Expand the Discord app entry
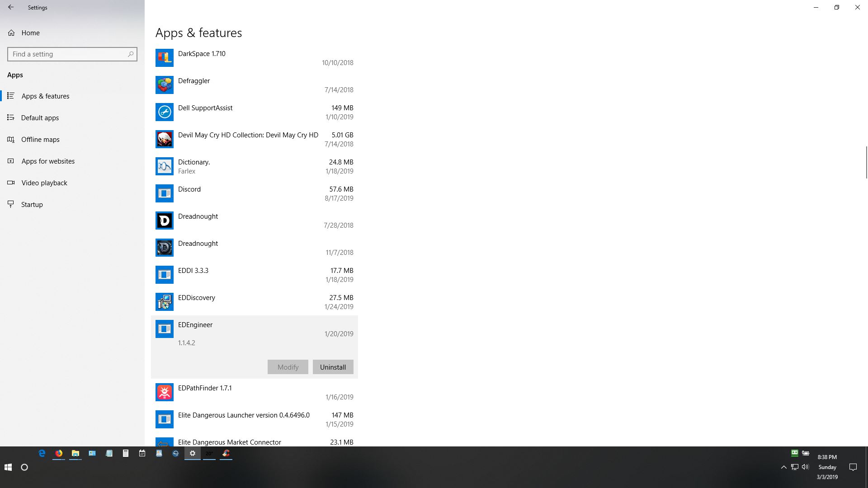 pos(254,193)
